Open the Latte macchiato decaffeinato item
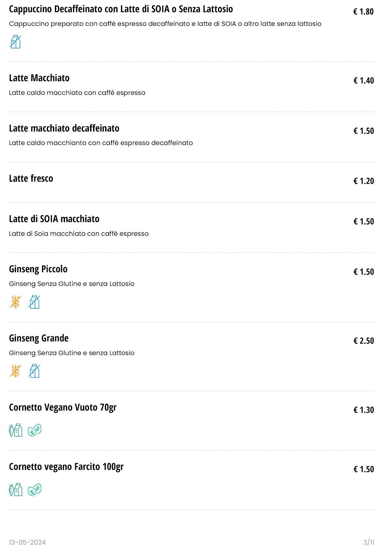The image size is (392, 550). (x=64, y=128)
